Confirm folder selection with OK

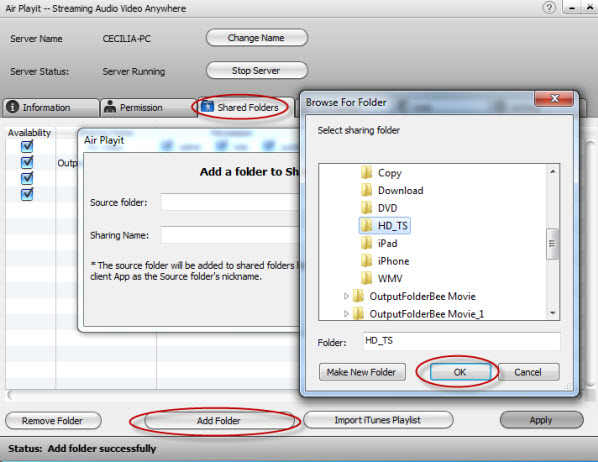460,372
